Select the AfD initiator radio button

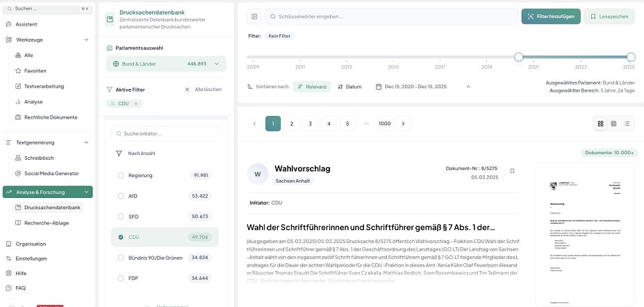(121, 196)
